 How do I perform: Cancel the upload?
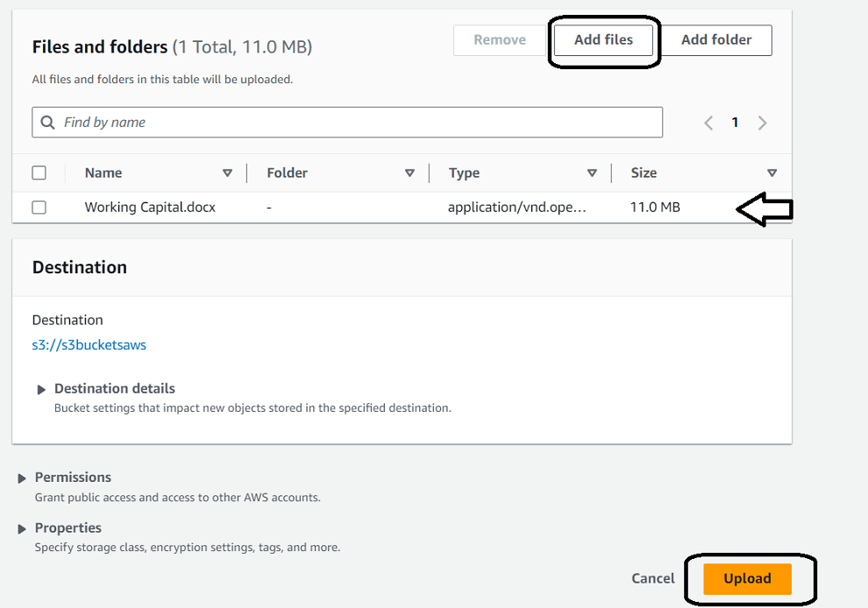click(653, 578)
